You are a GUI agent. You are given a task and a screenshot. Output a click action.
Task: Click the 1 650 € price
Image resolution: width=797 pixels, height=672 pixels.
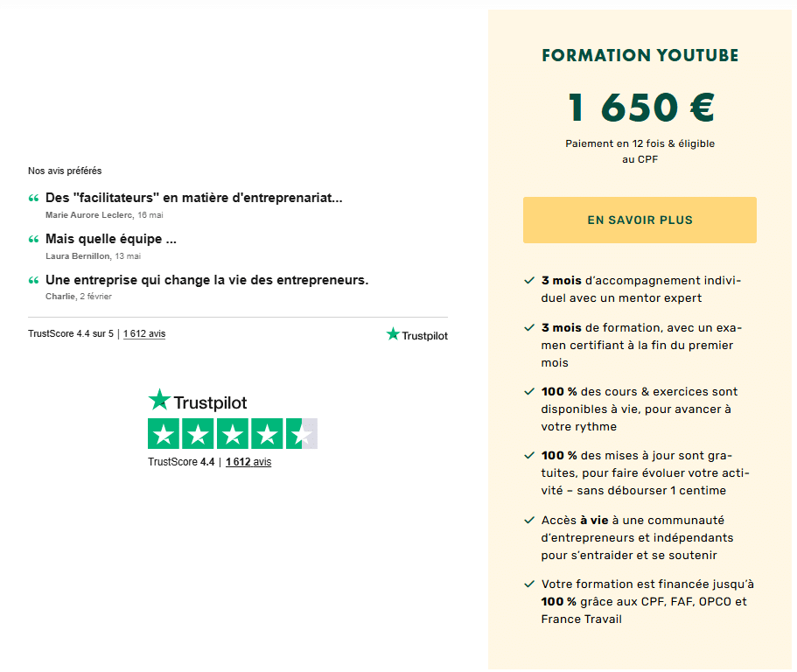641,108
